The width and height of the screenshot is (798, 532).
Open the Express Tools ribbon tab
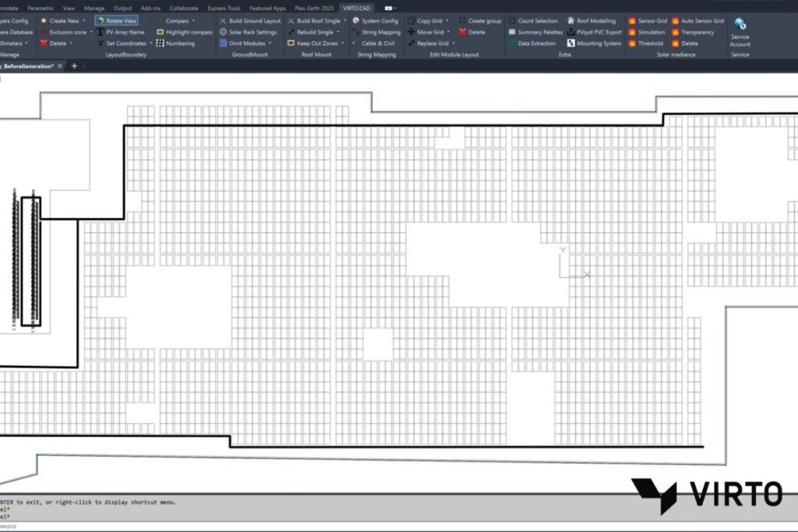point(224,8)
